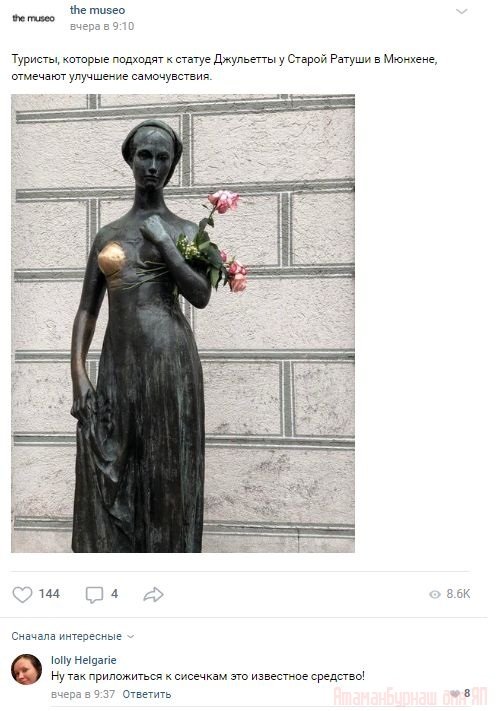Click the views eye icon
The height and width of the screenshot is (711, 499).
click(x=435, y=594)
